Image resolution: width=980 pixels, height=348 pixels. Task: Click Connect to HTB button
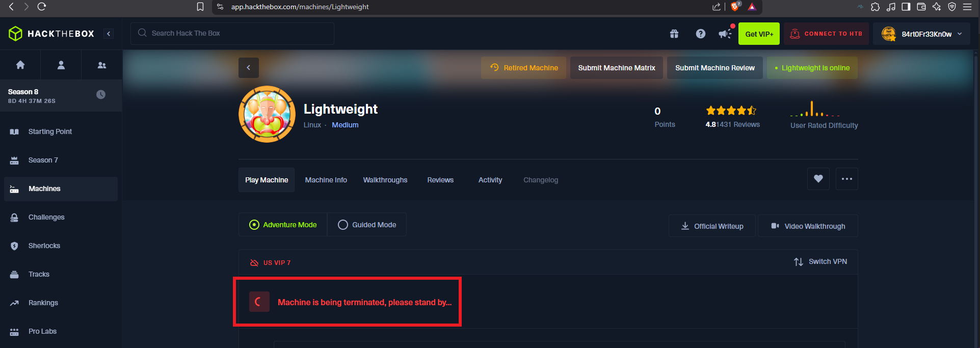pos(826,34)
